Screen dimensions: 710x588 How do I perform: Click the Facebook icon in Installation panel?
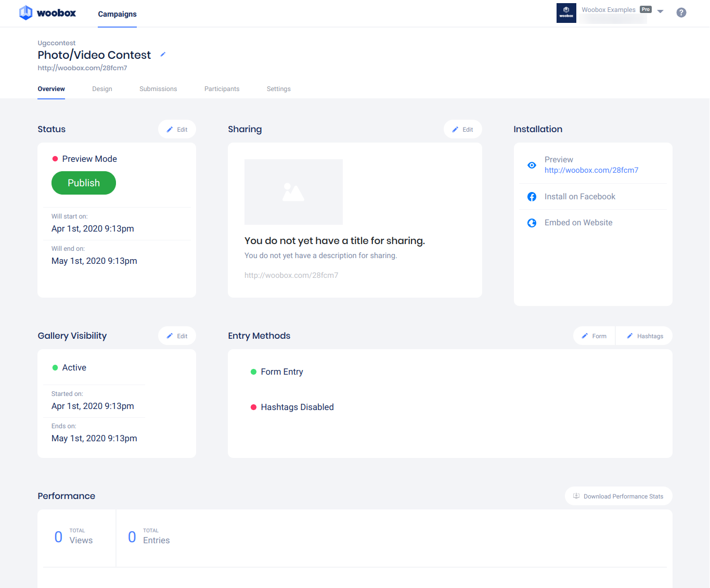[x=532, y=197]
